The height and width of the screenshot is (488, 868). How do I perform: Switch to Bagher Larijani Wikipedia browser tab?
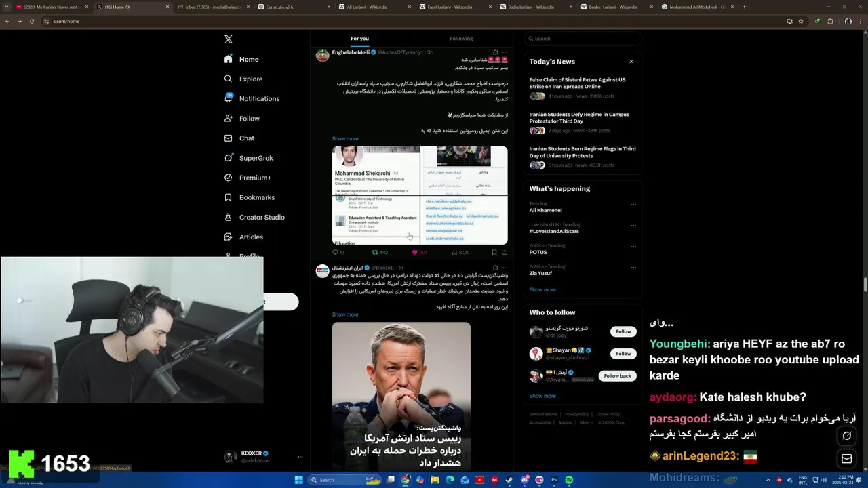[617, 7]
